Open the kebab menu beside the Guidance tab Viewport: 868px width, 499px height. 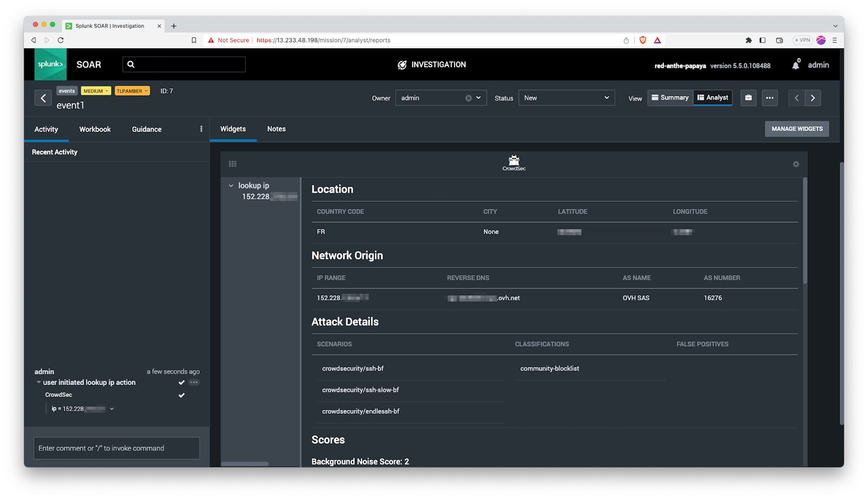click(201, 129)
